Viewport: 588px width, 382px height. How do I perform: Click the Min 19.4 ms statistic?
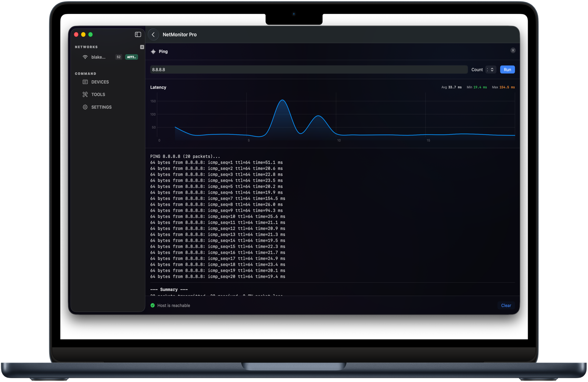tap(477, 87)
